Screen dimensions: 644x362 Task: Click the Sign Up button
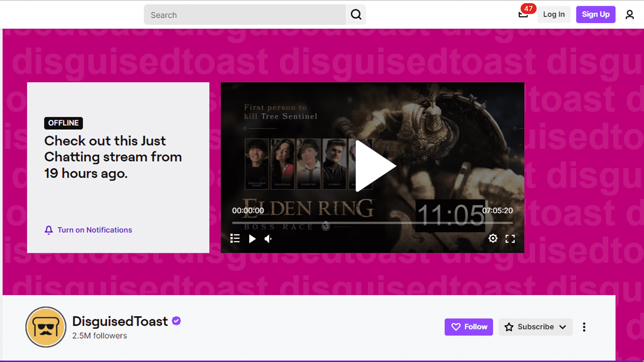[596, 14]
